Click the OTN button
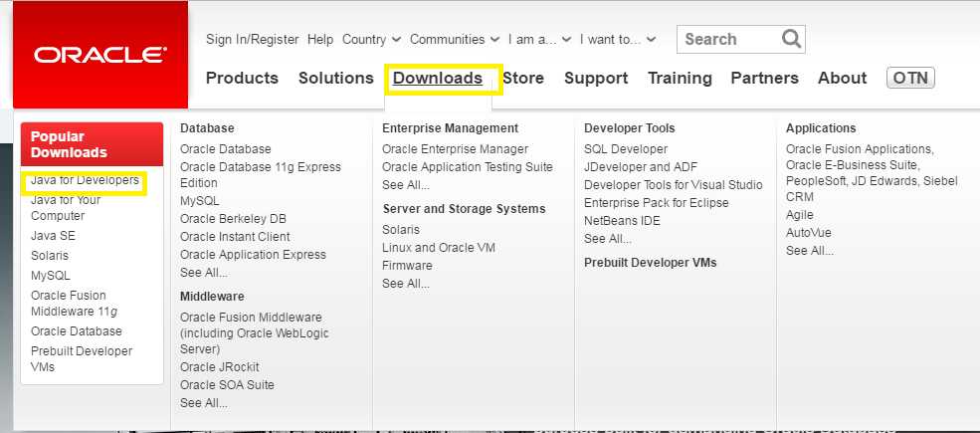 click(x=910, y=79)
